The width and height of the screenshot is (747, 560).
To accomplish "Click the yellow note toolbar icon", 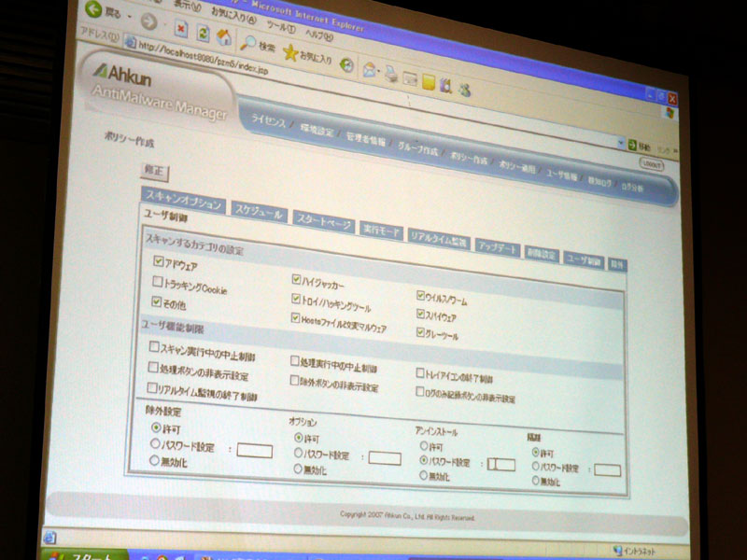I will point(428,81).
